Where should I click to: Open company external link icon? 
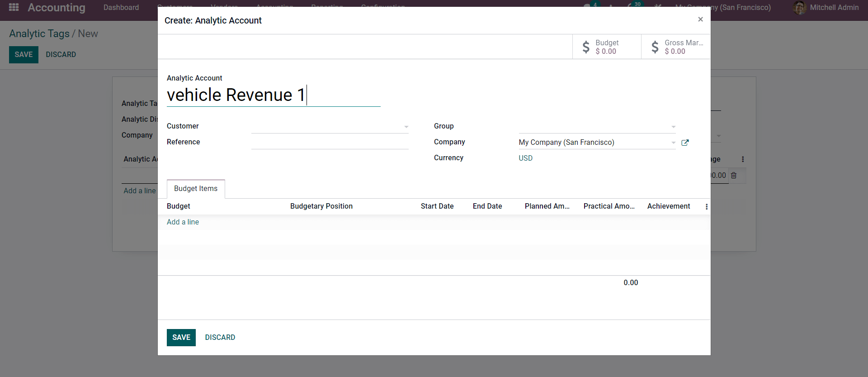685,143
